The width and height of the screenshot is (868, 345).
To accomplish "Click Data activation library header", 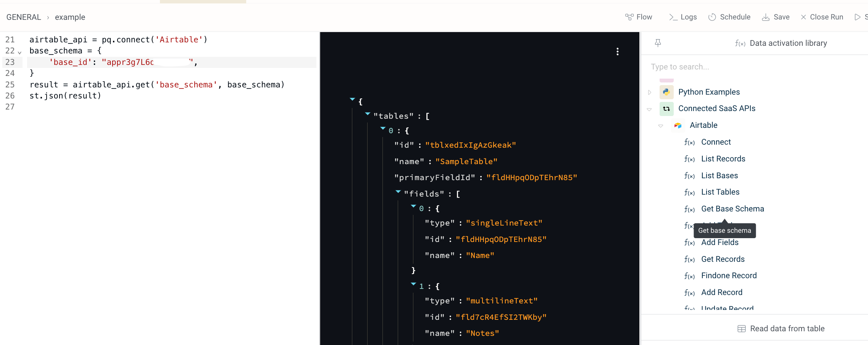I will [781, 43].
